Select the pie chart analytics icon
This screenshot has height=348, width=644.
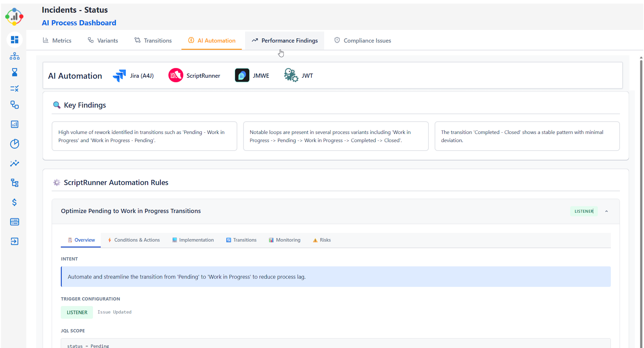pyautogui.click(x=15, y=144)
